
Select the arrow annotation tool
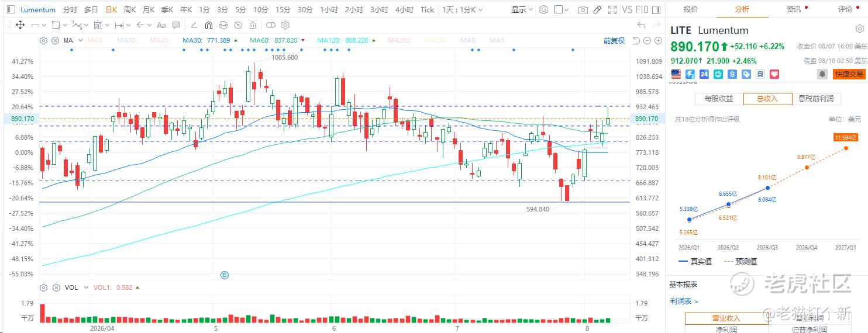[140, 25]
